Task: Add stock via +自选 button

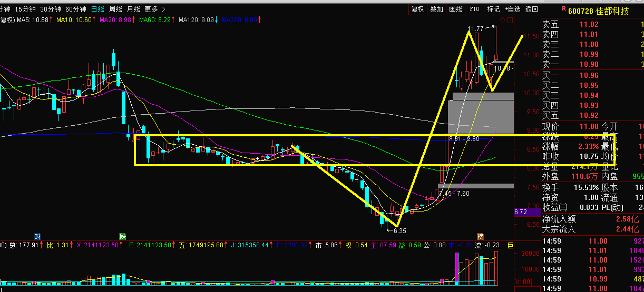Action: tap(513, 9)
